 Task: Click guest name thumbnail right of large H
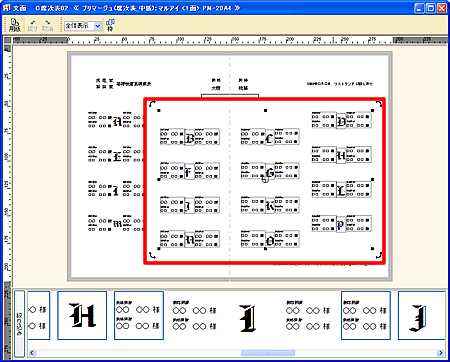(x=139, y=315)
